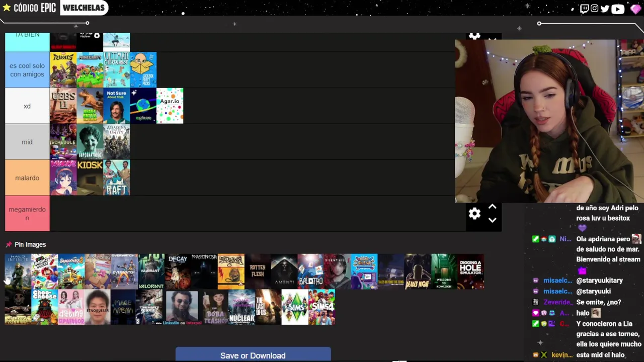Select the Halo Infinite image
Image resolution: width=644 pixels, height=362 pixels.
(x=18, y=271)
